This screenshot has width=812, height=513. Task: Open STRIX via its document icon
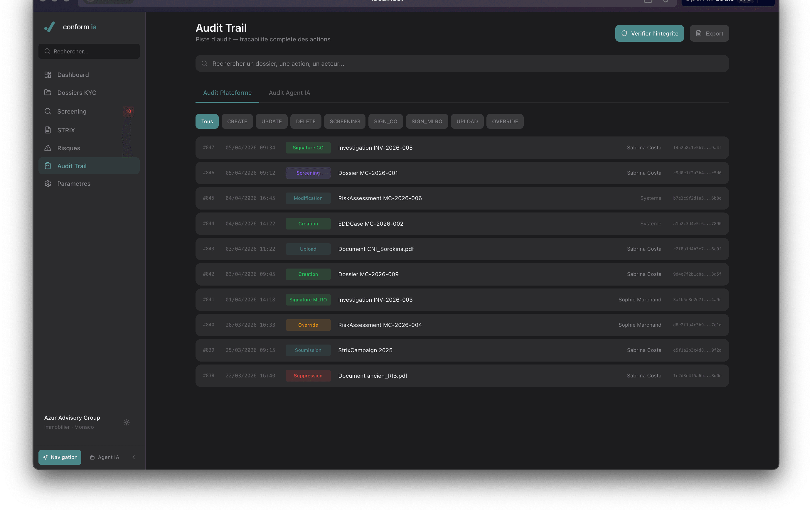[x=48, y=130]
